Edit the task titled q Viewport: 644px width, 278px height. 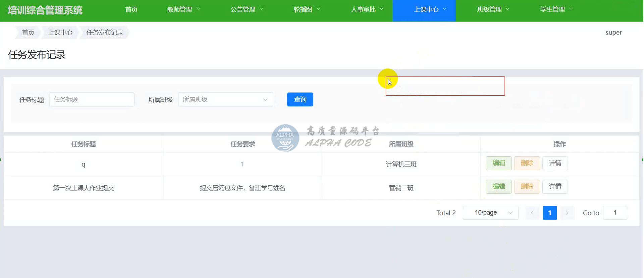[498, 163]
